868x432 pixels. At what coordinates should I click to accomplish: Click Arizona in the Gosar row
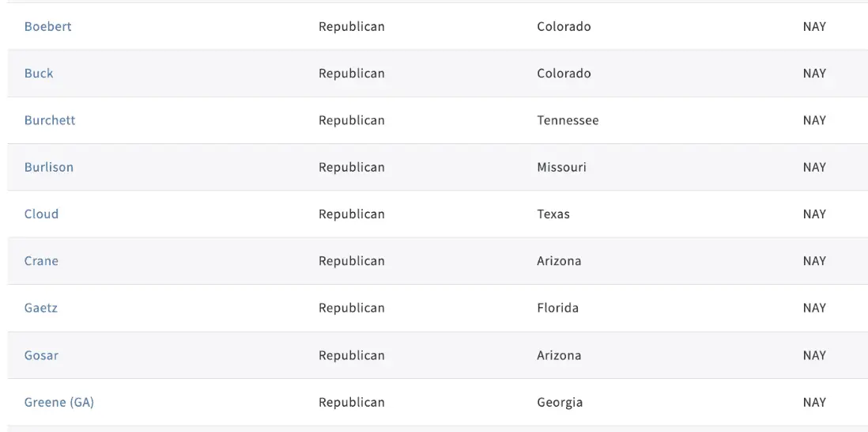click(559, 355)
